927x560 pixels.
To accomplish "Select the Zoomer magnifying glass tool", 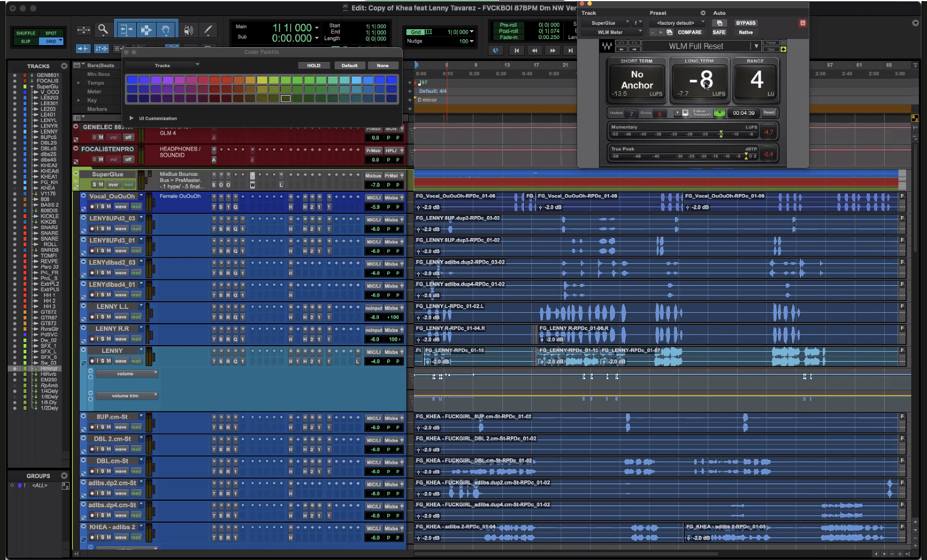I will coord(103,30).
